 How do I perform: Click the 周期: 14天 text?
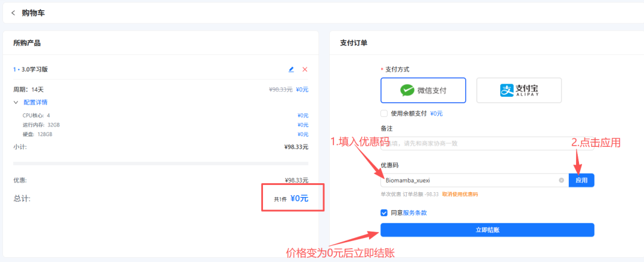click(x=28, y=90)
